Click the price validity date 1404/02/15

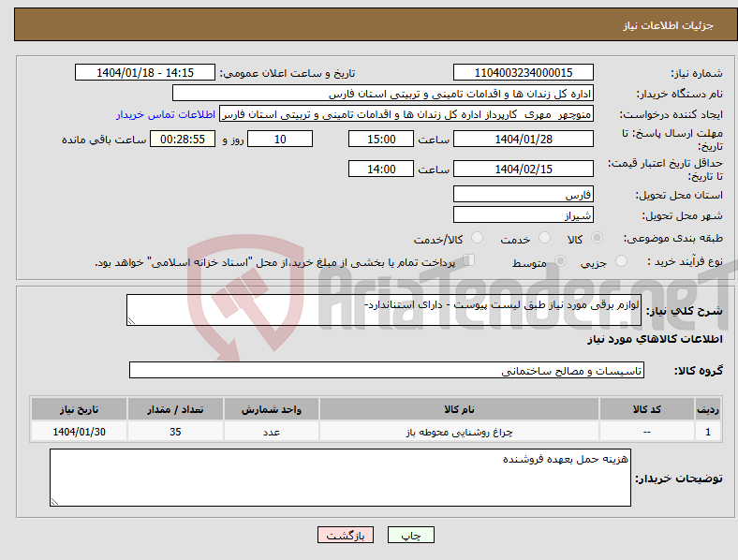524,169
